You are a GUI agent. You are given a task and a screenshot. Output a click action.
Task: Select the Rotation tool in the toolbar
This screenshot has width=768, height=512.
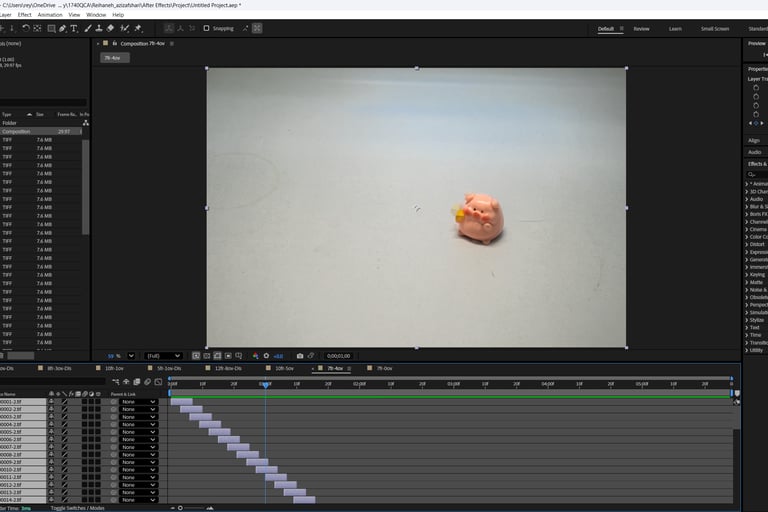point(25,28)
